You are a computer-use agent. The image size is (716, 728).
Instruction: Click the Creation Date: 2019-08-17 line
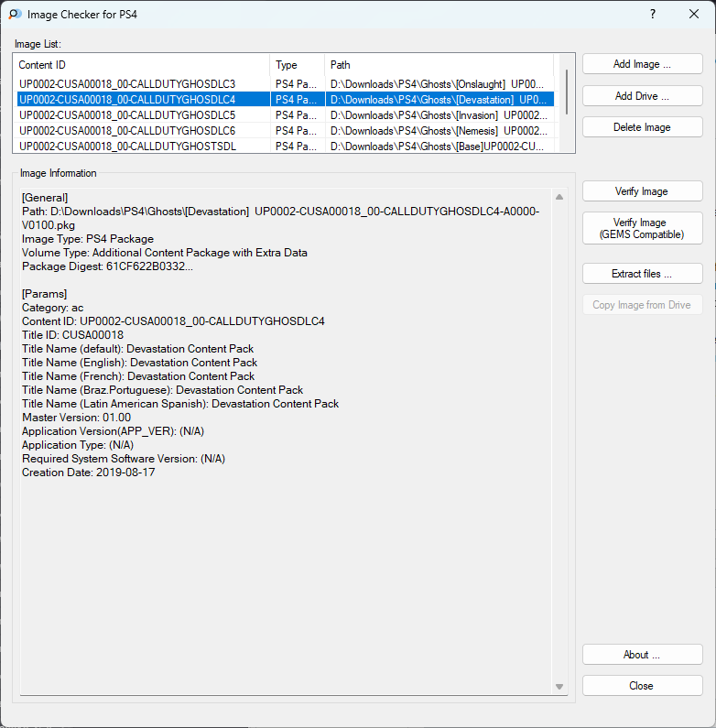[x=88, y=473]
